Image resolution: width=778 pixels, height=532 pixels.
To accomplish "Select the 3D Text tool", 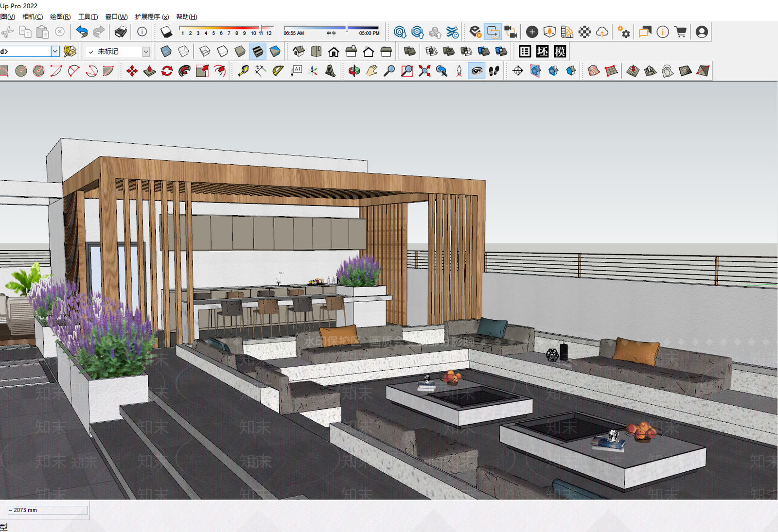I will click(x=330, y=71).
